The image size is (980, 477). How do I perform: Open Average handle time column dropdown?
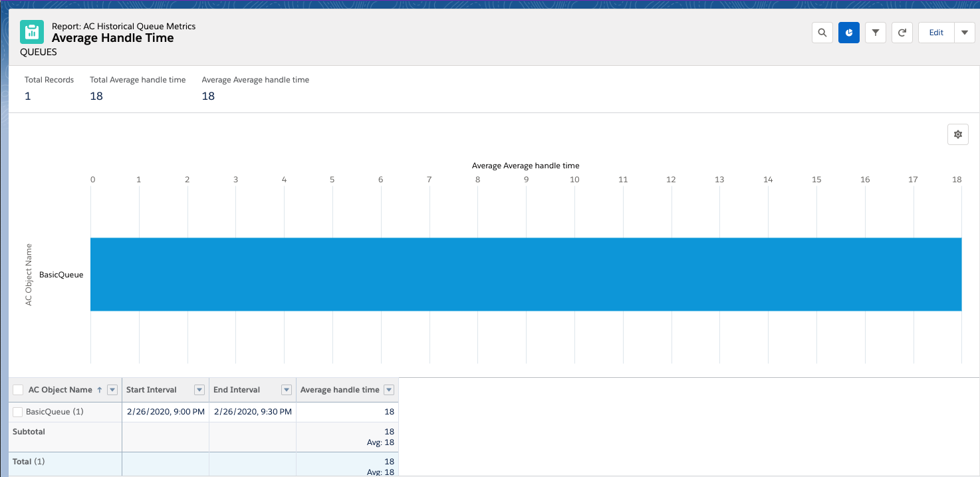tap(390, 390)
